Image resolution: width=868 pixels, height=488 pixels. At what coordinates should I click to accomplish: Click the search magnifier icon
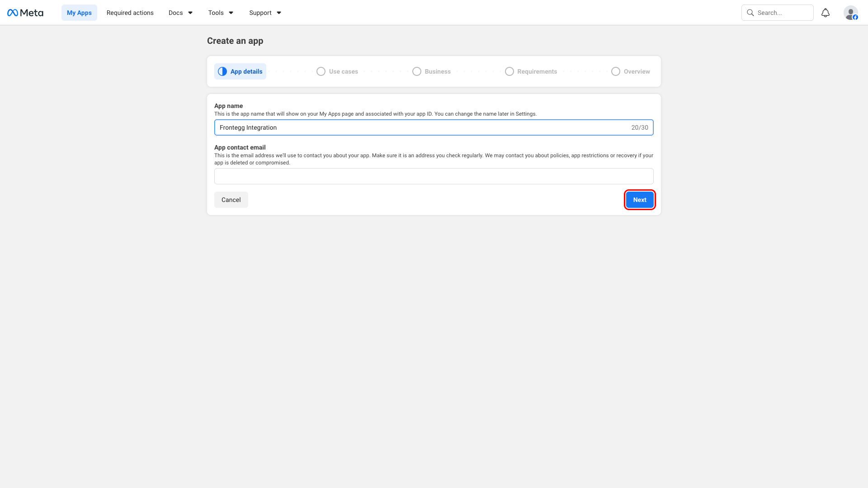tap(750, 13)
